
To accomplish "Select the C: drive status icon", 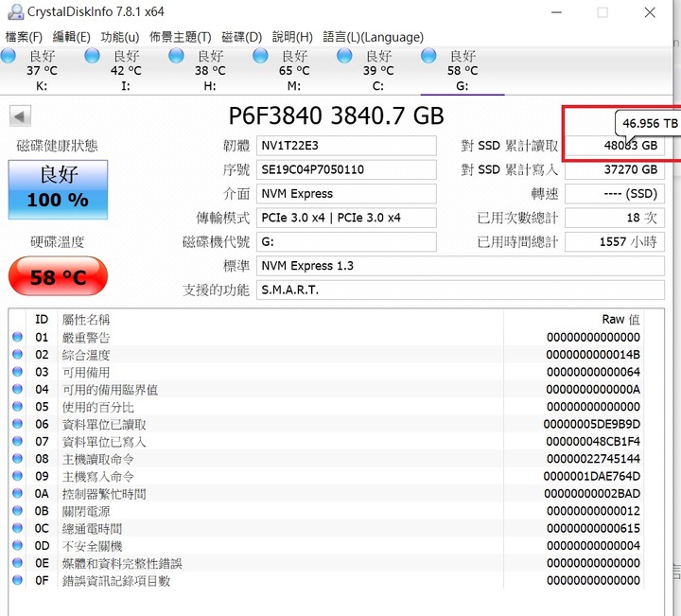I will click(344, 56).
